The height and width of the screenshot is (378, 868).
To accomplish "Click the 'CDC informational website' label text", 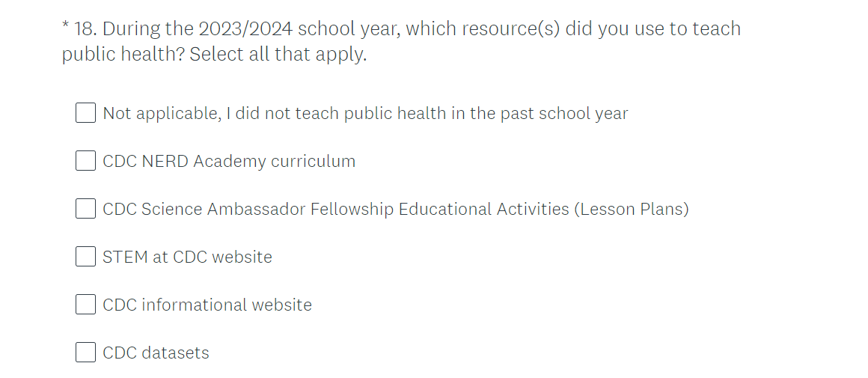I will (207, 305).
